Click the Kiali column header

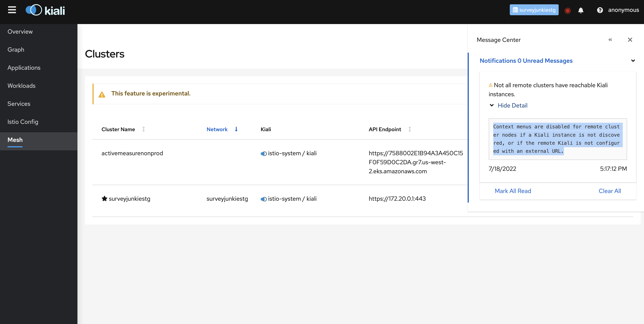click(265, 129)
